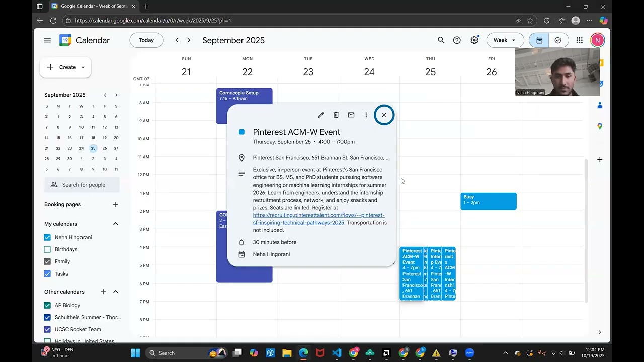Open the Week view dropdown
644x362 pixels.
point(505,40)
